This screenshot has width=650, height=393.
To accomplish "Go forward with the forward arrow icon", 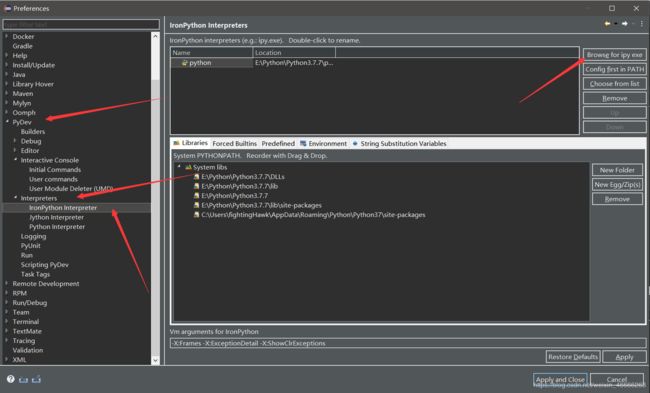I will 624,24.
